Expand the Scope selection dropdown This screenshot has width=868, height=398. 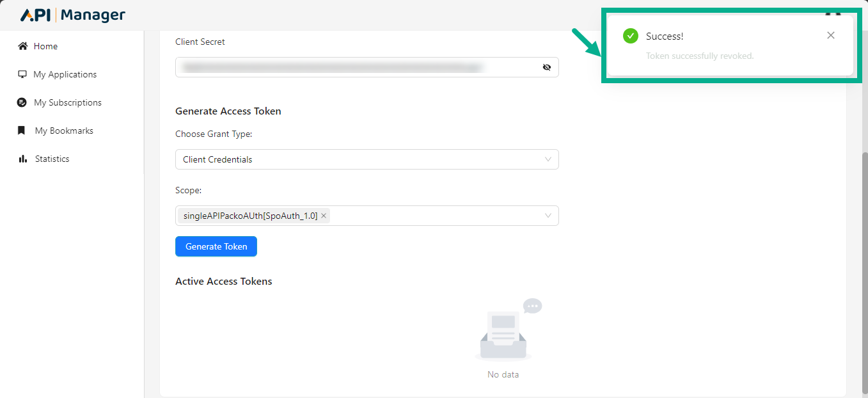(x=548, y=216)
